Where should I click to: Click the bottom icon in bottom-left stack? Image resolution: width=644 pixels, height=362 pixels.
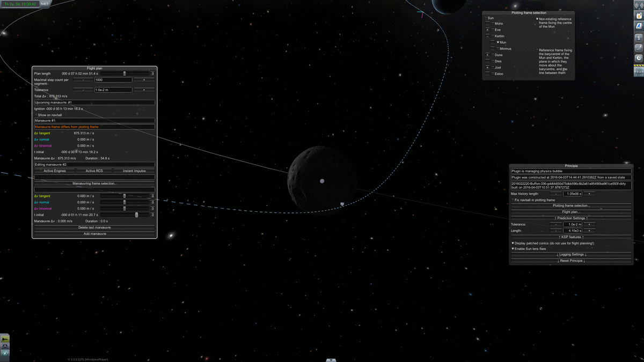[x=5, y=352]
